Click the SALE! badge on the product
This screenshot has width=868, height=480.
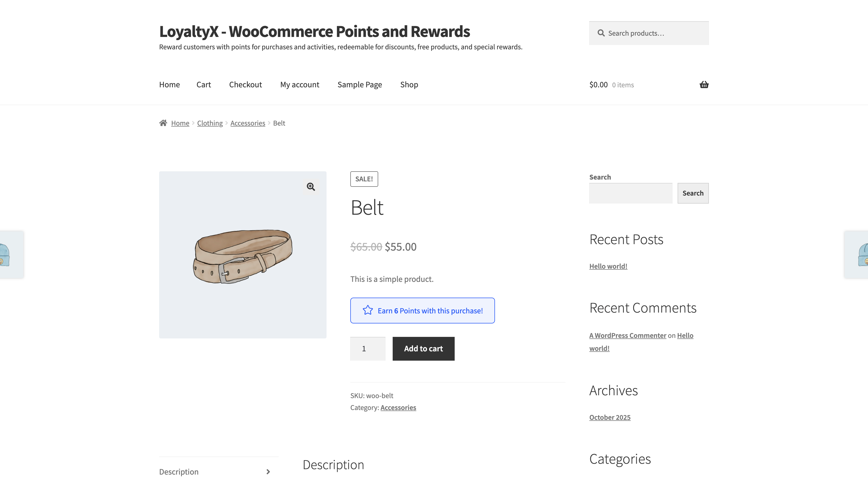[x=364, y=179]
